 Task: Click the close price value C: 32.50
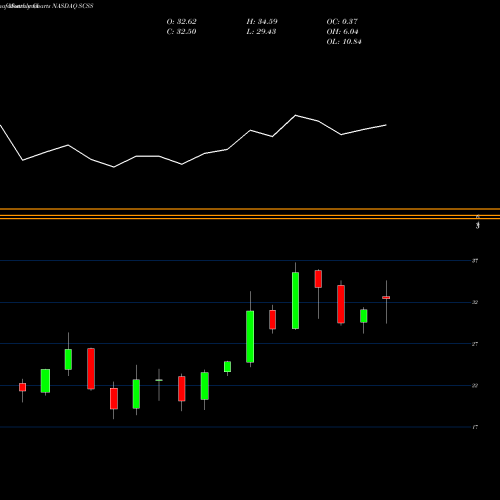point(181,32)
